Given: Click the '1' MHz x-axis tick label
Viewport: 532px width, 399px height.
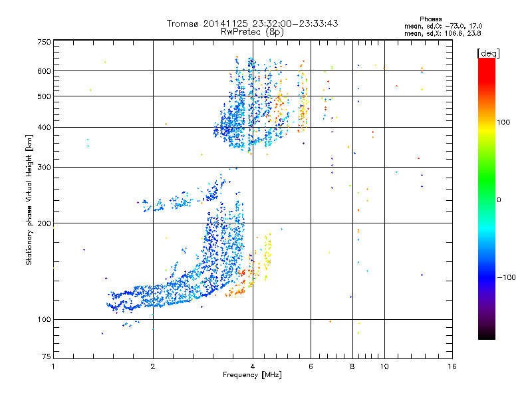Looking at the screenshot, I should (x=53, y=366).
